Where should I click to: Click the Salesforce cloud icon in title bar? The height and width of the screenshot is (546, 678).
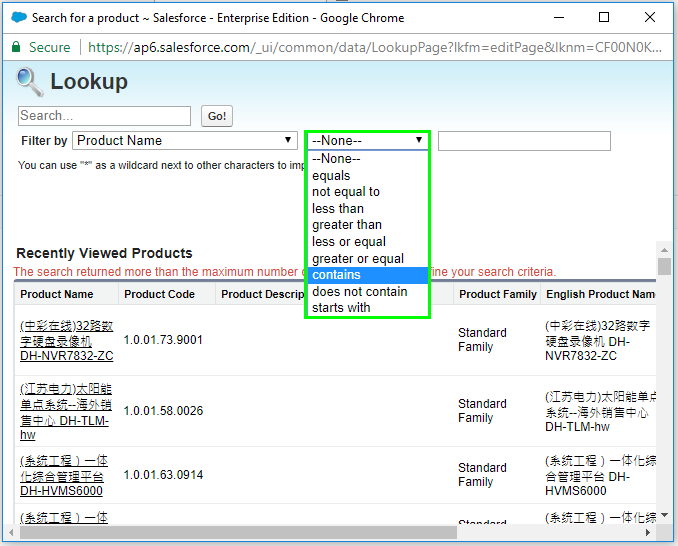pos(19,18)
